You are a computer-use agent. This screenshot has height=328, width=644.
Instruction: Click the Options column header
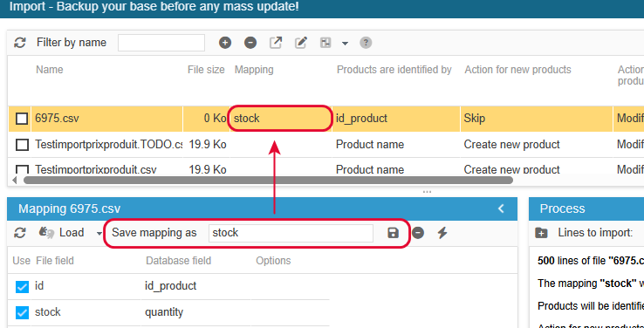coord(273,261)
